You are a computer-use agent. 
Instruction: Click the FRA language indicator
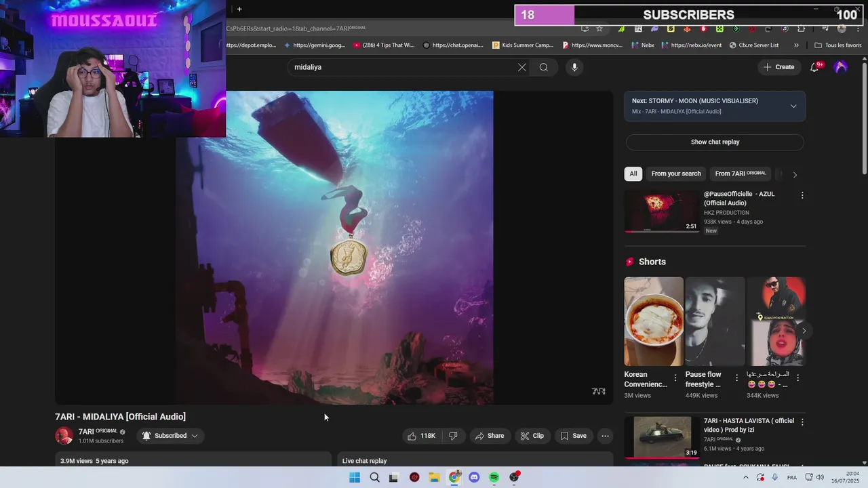[x=792, y=477]
